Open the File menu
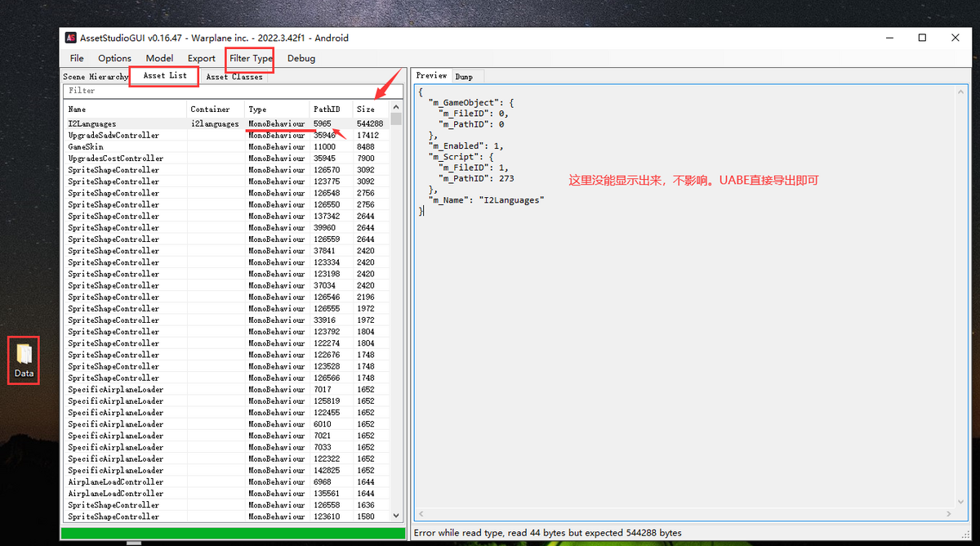This screenshot has width=980, height=546. tap(77, 59)
